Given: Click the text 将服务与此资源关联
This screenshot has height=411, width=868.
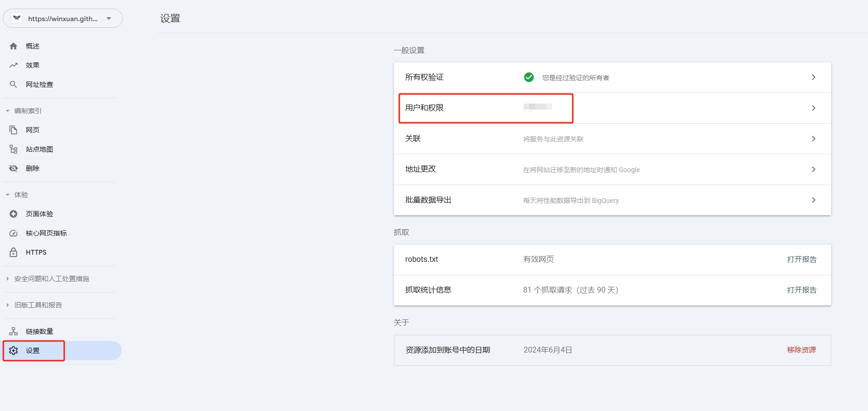Looking at the screenshot, I should (553, 139).
